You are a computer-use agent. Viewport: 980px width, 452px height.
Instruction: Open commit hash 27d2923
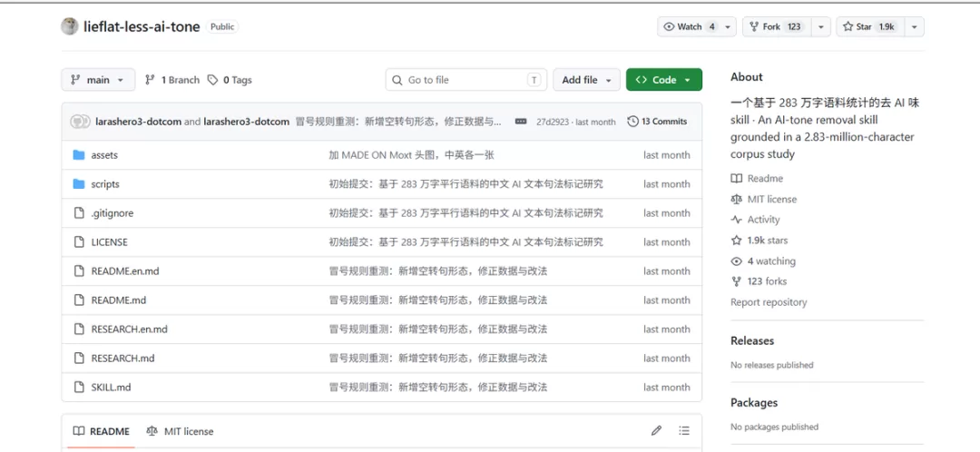point(553,122)
